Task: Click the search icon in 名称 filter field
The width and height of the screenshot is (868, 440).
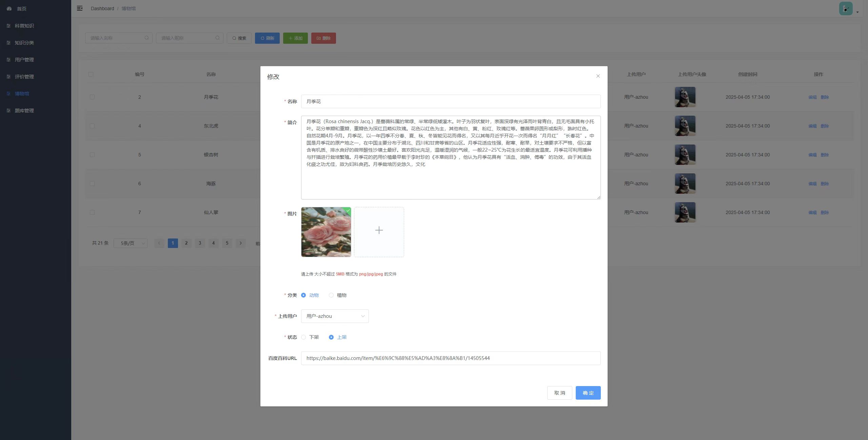Action: click(x=146, y=38)
